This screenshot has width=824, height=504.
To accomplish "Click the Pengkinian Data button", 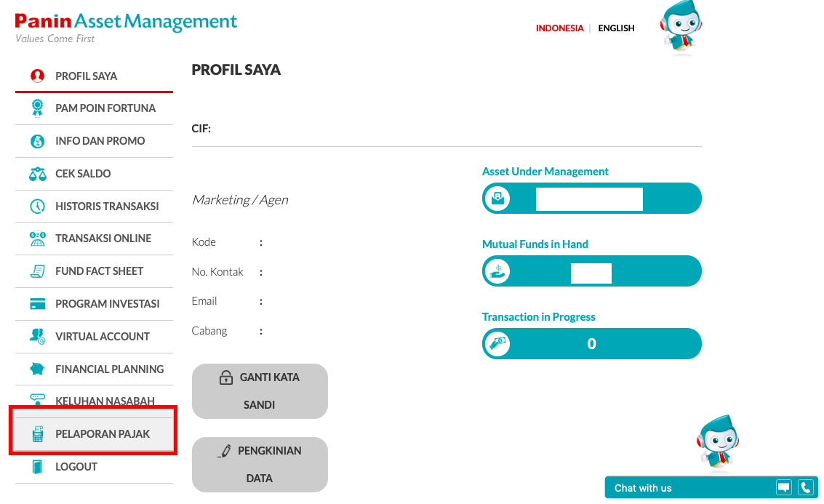I will coord(260,465).
